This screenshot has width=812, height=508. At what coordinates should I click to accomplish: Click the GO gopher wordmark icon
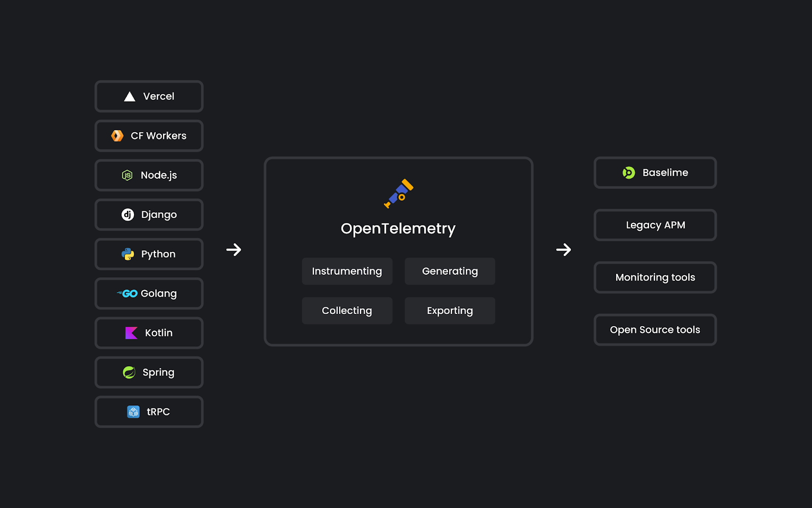pos(127,294)
